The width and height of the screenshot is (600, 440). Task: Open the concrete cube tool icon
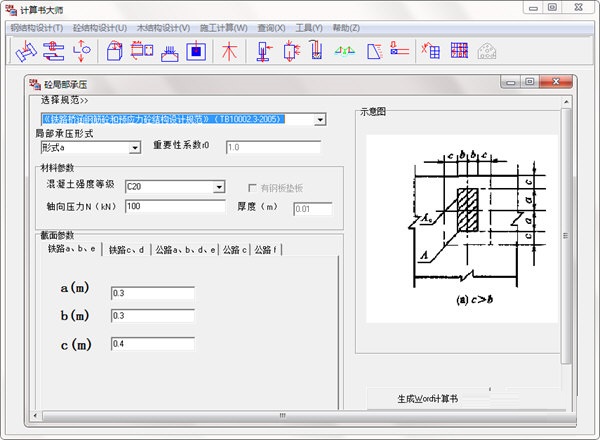tap(114, 51)
